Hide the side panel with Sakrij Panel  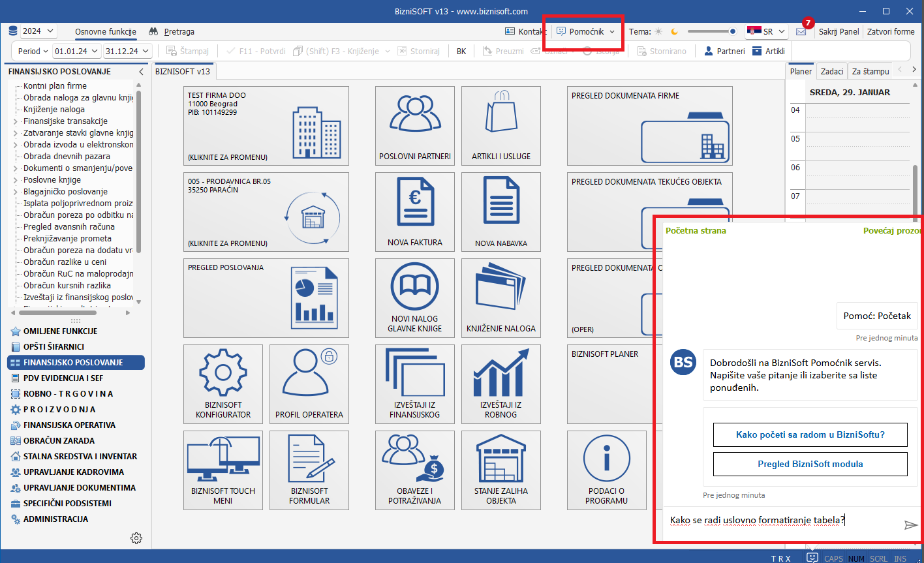coord(839,31)
